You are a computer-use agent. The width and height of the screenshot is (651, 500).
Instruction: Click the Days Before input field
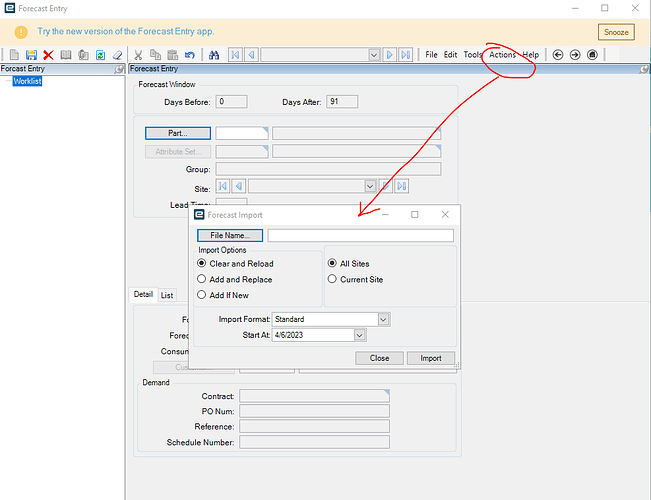click(231, 102)
